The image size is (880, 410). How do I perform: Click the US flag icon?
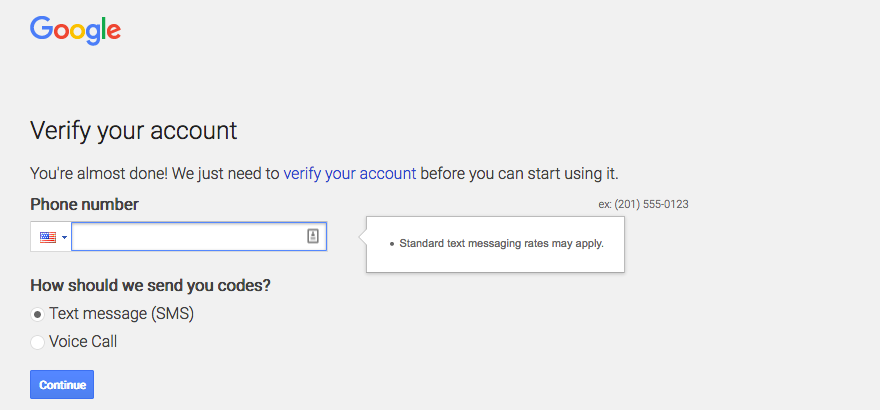coord(47,237)
